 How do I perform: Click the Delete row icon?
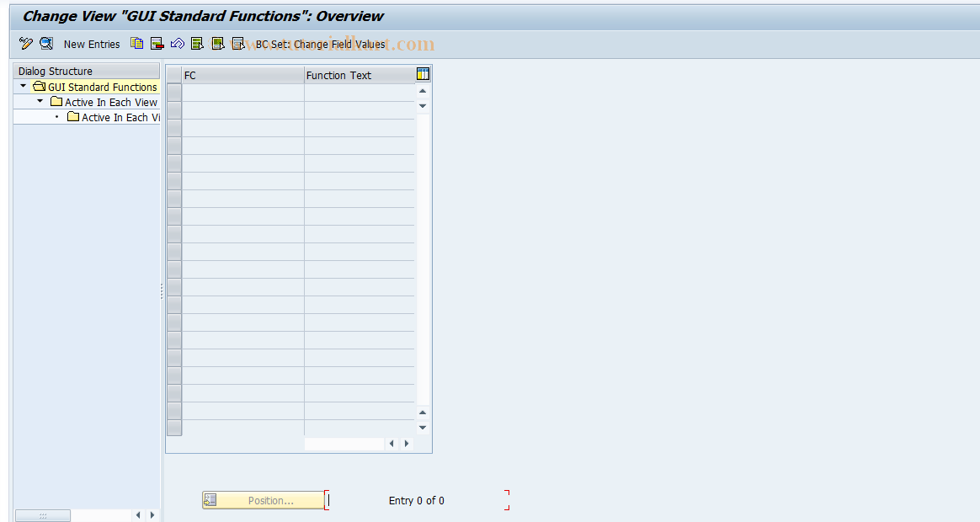[x=157, y=43]
